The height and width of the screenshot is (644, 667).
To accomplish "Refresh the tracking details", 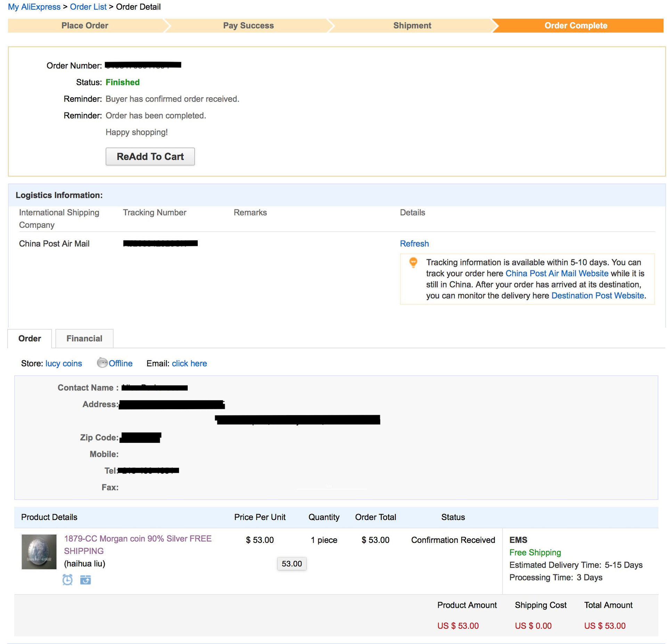I will coord(414,243).
